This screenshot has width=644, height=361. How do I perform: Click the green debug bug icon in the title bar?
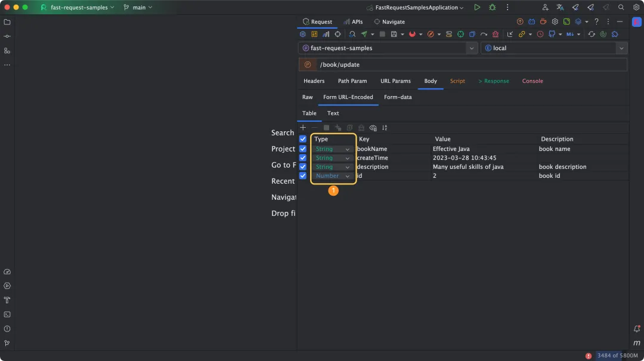click(492, 7)
